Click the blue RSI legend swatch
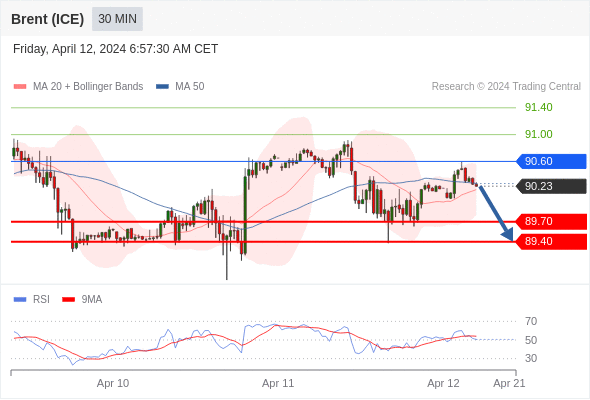 (20, 300)
